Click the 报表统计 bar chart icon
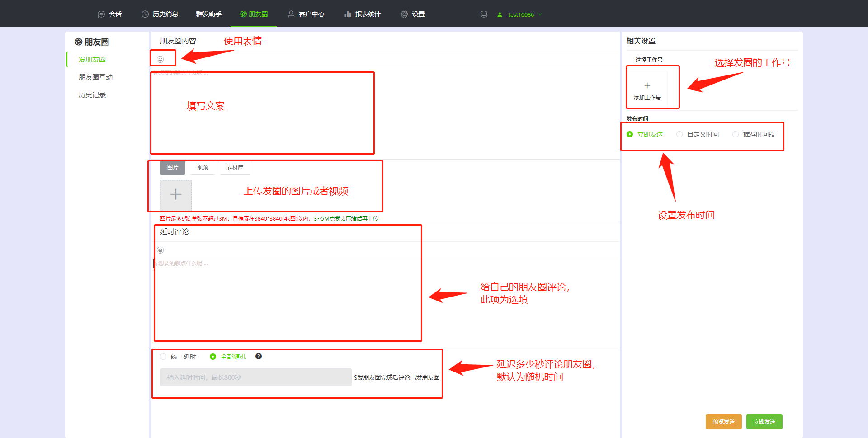The image size is (868, 438). pyautogui.click(x=348, y=14)
